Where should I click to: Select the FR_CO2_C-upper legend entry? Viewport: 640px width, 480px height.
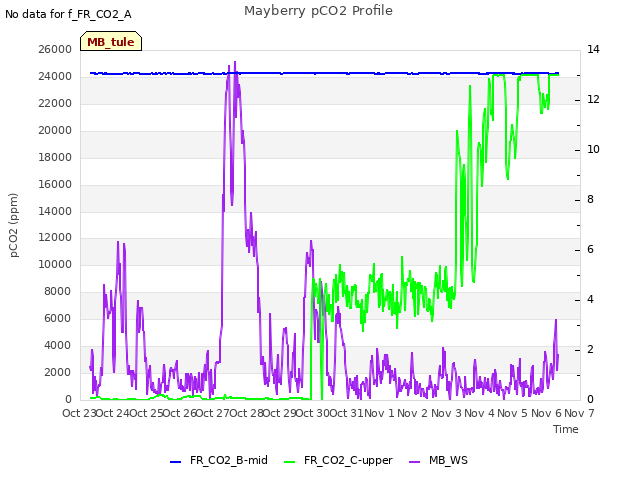pyautogui.click(x=338, y=460)
